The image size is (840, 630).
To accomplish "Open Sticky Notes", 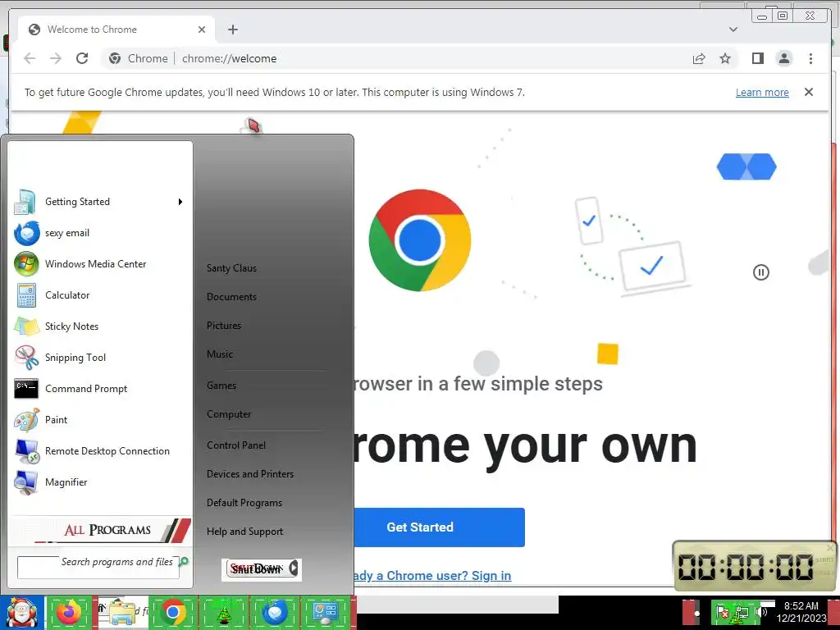I will pos(99,326).
